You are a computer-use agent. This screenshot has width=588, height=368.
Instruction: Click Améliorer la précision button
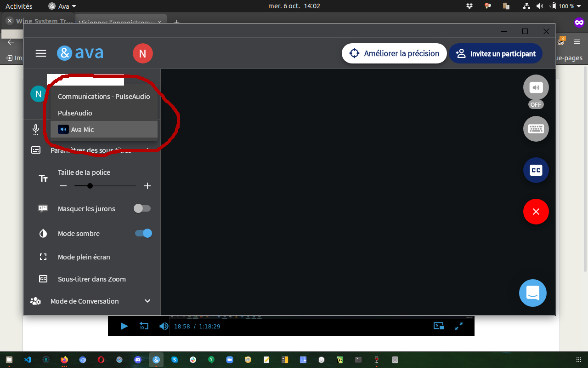pos(394,53)
